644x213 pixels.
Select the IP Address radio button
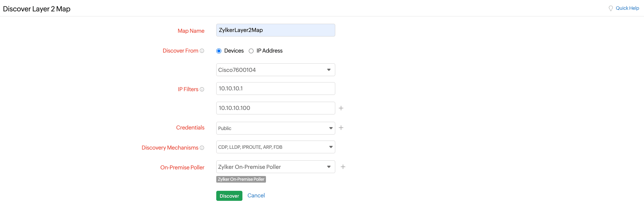(x=251, y=51)
